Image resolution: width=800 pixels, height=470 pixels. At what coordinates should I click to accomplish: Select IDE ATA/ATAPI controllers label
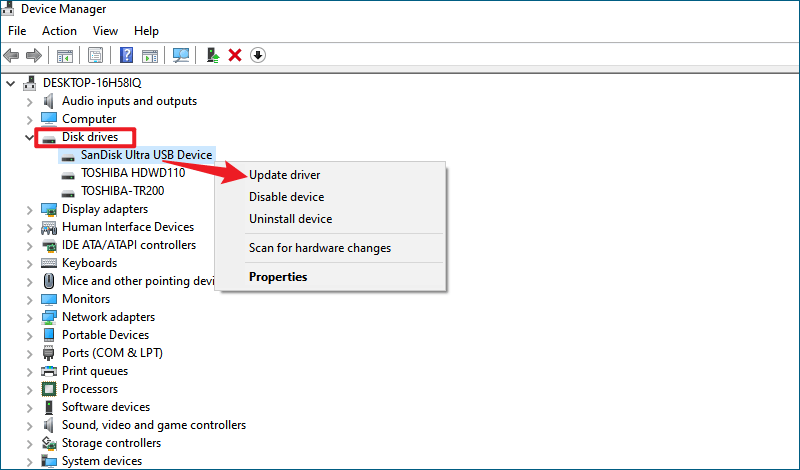coord(129,245)
